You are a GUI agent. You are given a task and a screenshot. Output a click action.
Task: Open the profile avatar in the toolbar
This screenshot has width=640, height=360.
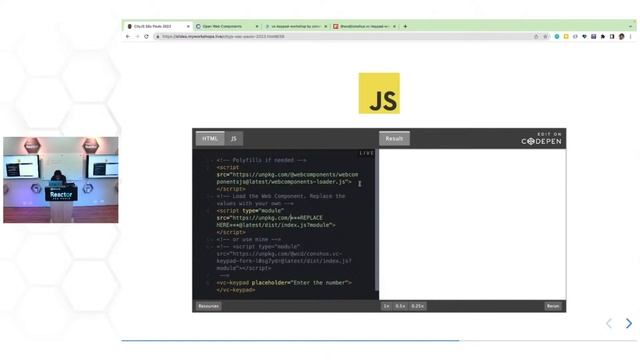[621, 37]
